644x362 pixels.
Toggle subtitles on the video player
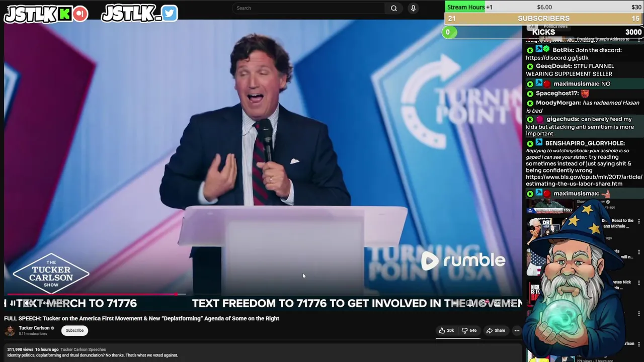pos(469,303)
